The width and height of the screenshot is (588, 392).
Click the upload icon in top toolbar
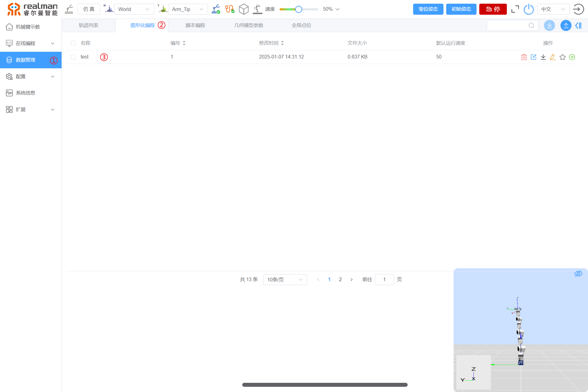(566, 25)
